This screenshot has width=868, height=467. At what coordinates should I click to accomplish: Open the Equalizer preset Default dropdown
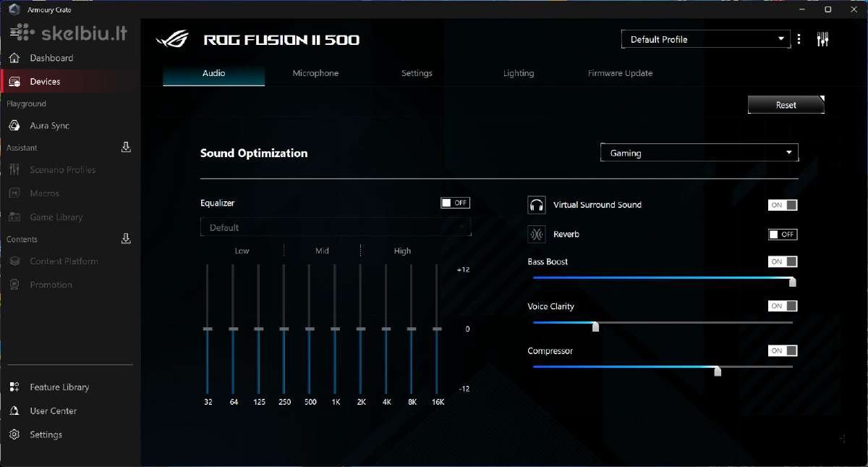336,227
